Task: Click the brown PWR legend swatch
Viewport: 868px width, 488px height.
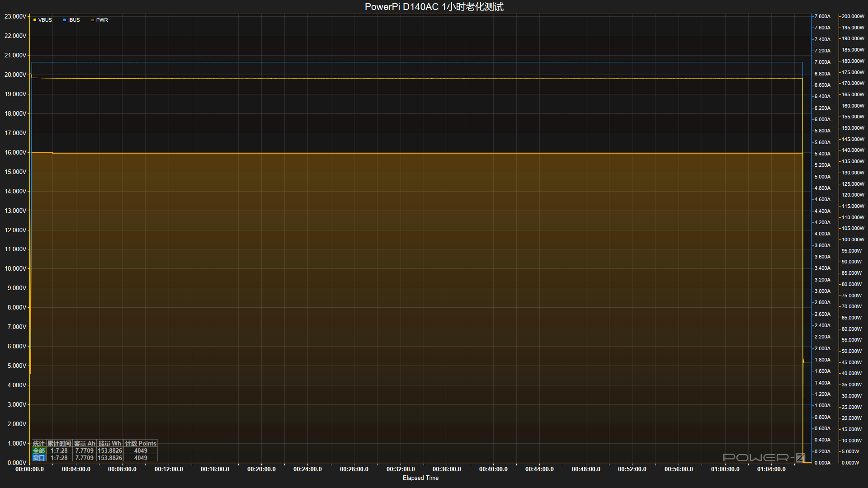Action: [93, 20]
